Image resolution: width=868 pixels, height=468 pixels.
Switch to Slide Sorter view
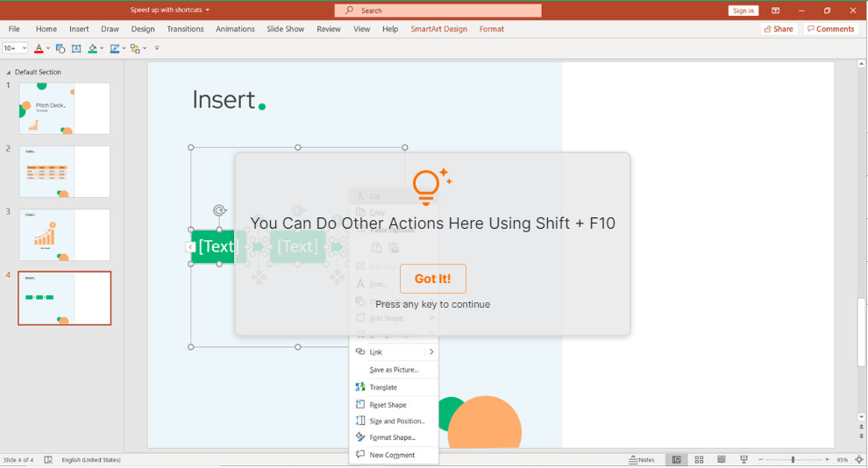[699, 460]
